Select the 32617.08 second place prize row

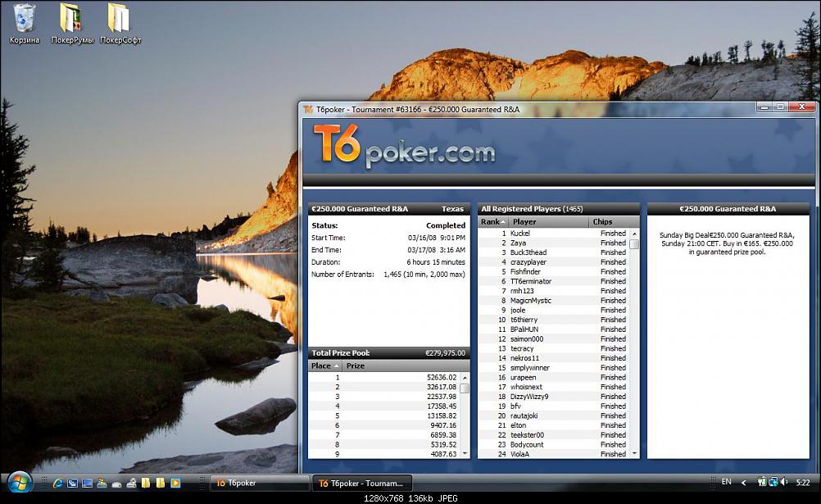384,387
